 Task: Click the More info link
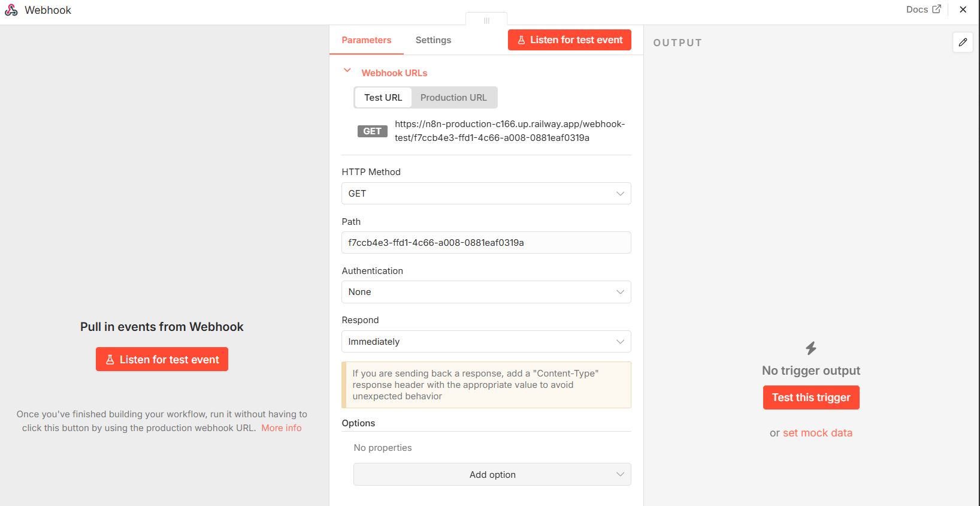tap(281, 428)
